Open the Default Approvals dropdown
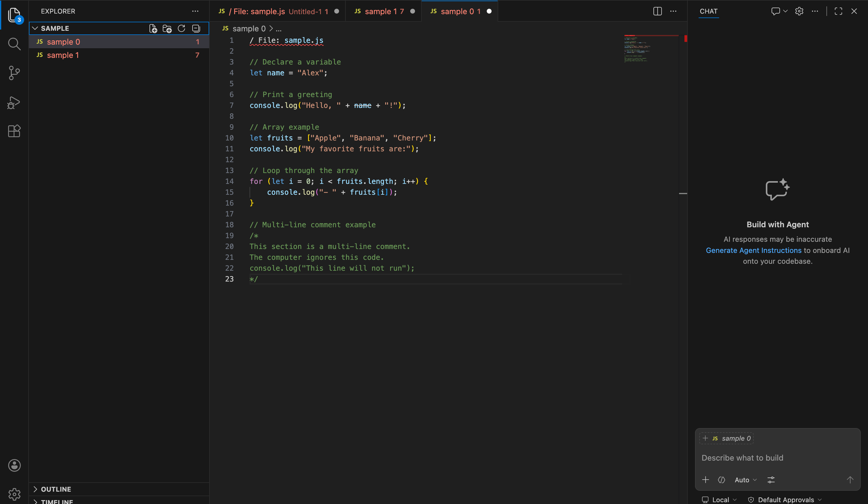 coord(786,499)
